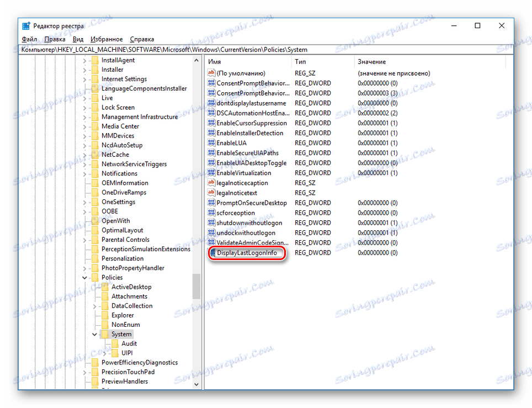Click the ab icon beside legalnoticetext

(212, 193)
